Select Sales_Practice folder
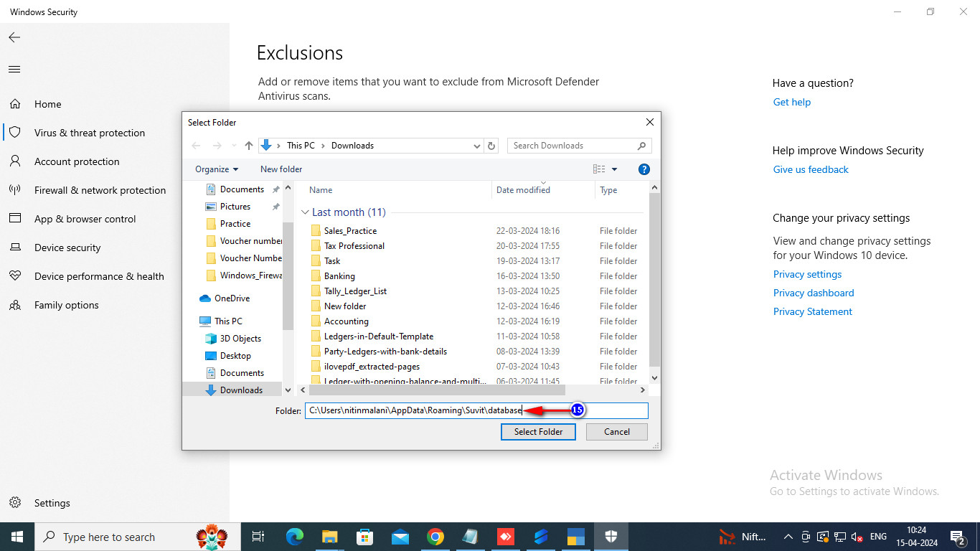Viewport: 980px width, 551px height. (x=350, y=231)
